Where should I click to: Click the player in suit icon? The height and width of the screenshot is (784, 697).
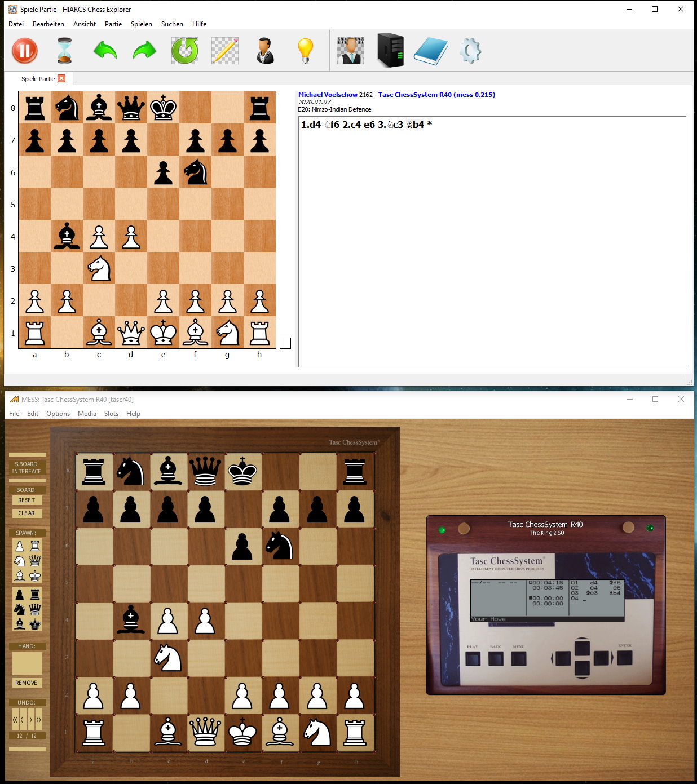coord(265,51)
